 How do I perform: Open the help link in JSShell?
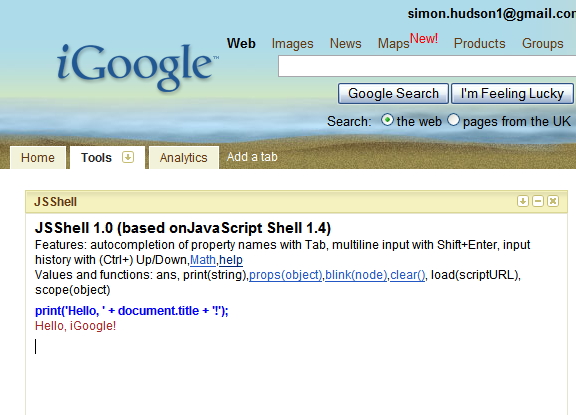tap(231, 260)
